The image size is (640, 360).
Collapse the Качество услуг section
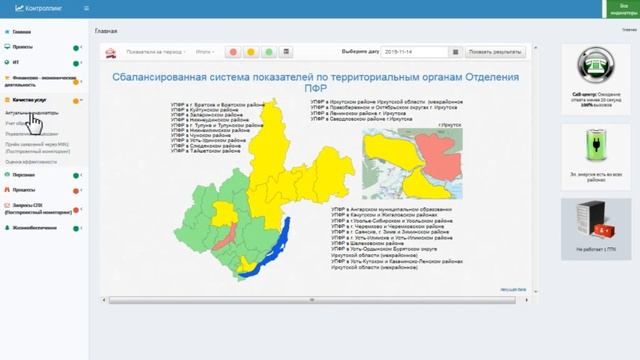(29, 100)
